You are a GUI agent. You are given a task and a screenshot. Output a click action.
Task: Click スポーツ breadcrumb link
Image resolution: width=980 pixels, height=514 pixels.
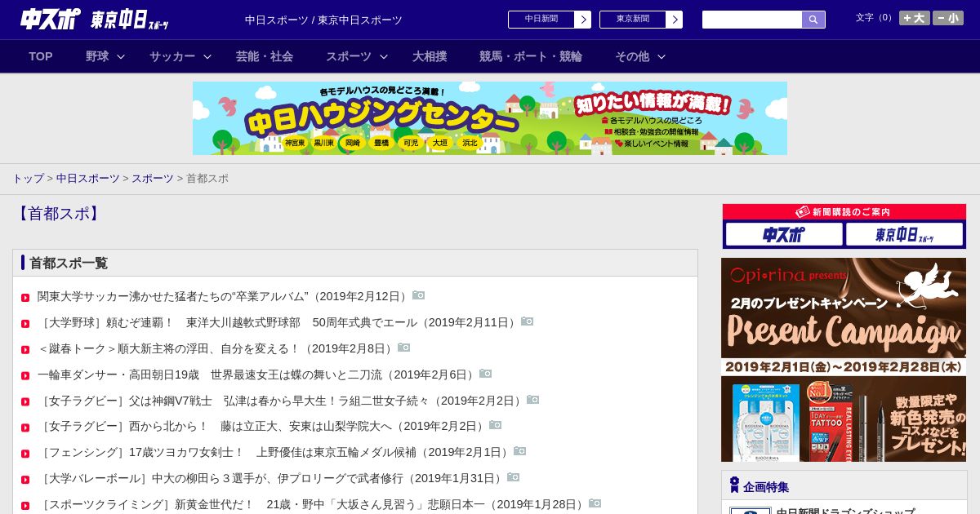coord(153,178)
